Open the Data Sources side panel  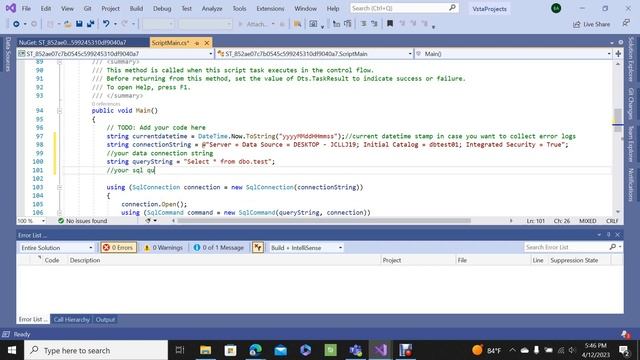pyautogui.click(x=7, y=54)
